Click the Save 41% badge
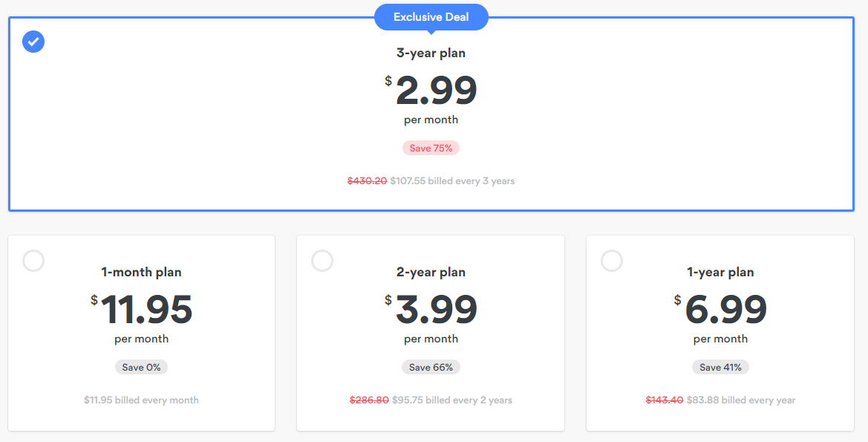 click(x=721, y=367)
